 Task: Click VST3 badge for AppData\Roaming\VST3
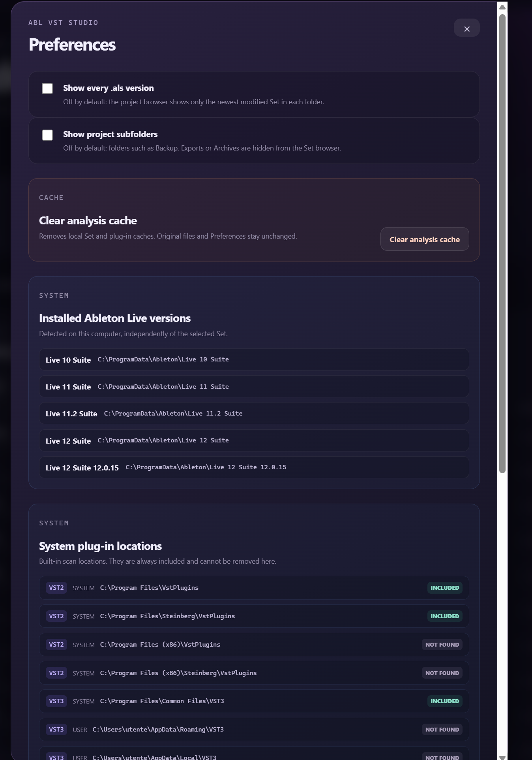click(x=56, y=730)
